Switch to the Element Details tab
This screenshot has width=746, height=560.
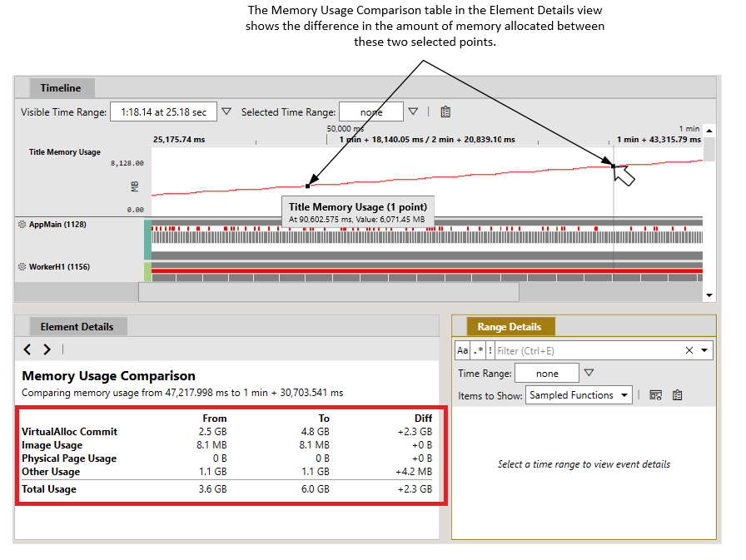77,326
